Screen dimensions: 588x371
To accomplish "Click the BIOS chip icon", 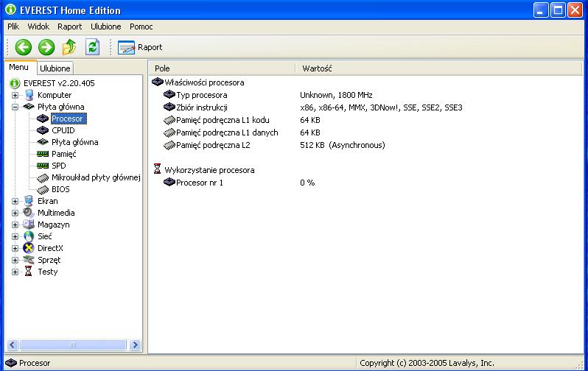I will click(x=43, y=190).
